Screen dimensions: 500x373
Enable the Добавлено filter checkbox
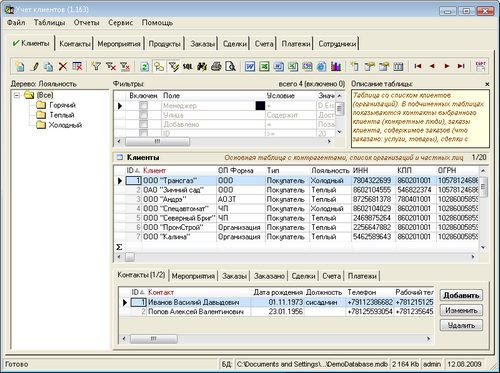coord(143,124)
